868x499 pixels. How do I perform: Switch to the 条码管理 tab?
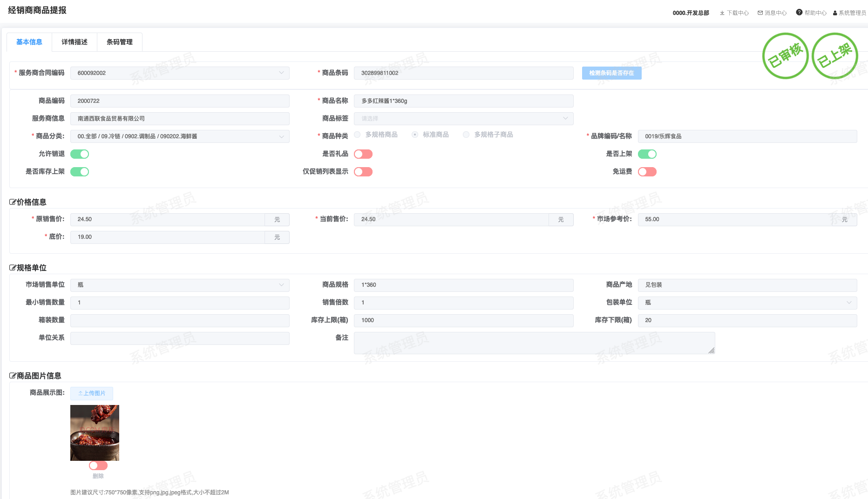[x=120, y=42]
